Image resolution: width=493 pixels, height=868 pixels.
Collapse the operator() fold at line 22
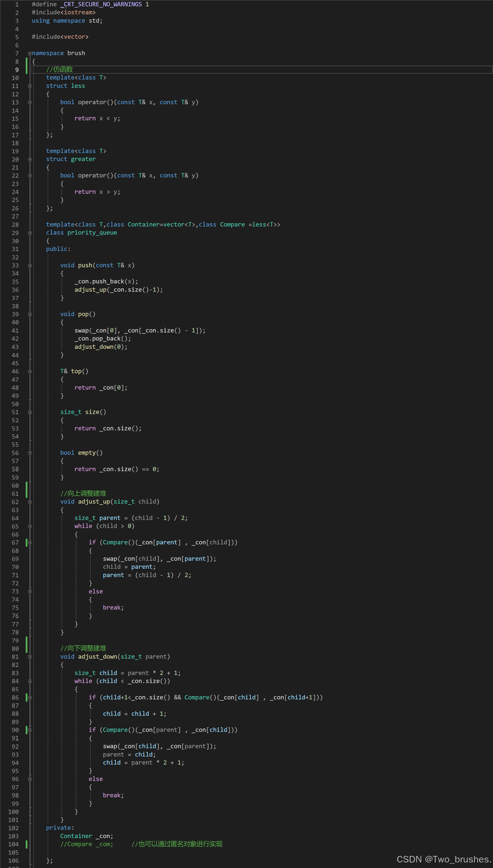pyautogui.click(x=30, y=176)
